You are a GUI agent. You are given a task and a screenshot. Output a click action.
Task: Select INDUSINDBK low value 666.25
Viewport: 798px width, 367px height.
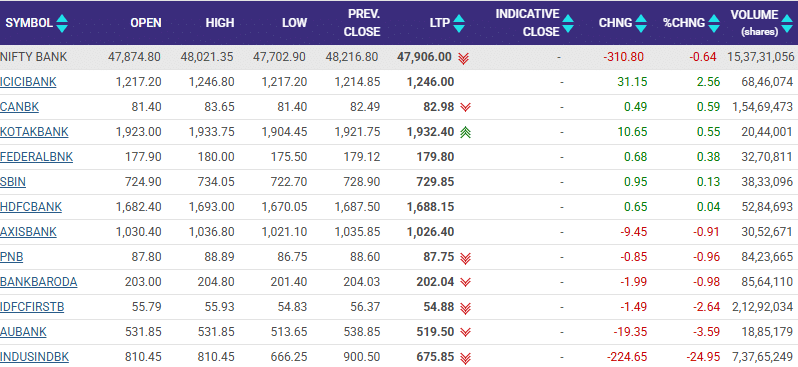click(x=289, y=357)
